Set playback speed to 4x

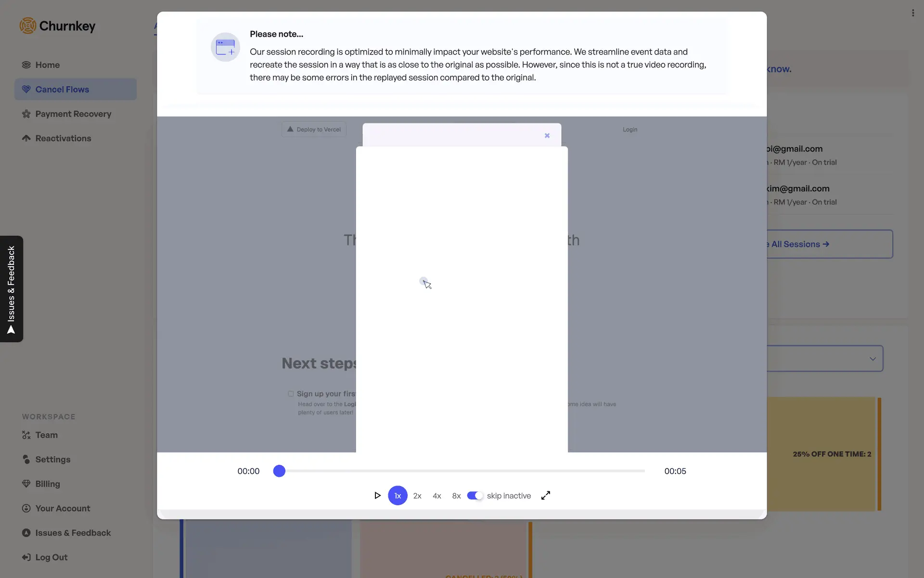tap(436, 496)
